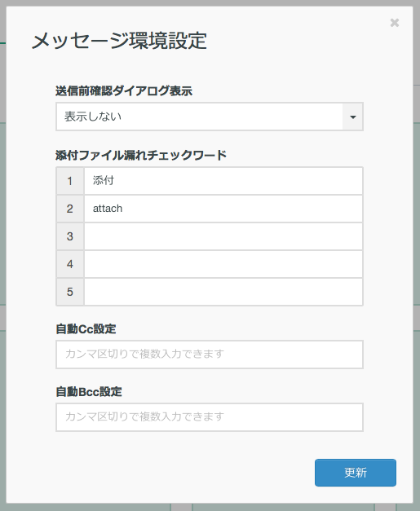Click the 送信前確認ダイアログ表示 label
420x511 pixels.
(124, 91)
